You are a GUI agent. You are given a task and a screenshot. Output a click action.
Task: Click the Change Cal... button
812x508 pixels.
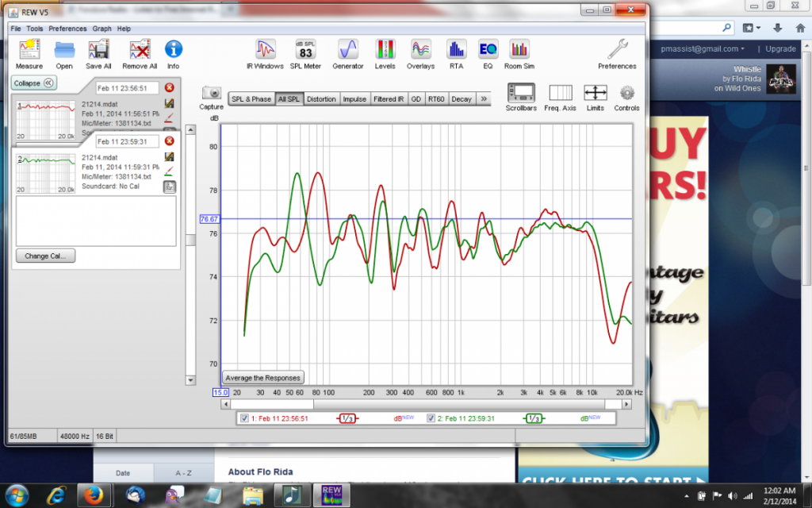[x=45, y=256]
